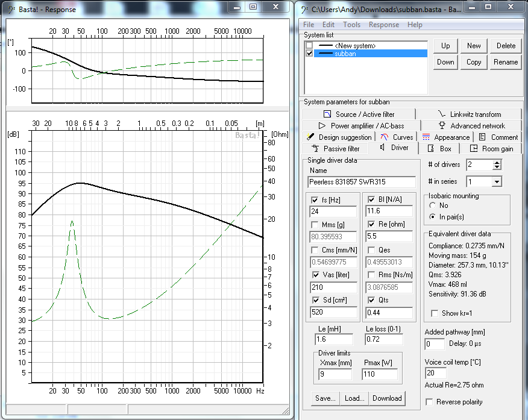528x420 pixels.
Task: Click the Added pathway [mm] field
Action: [435, 344]
